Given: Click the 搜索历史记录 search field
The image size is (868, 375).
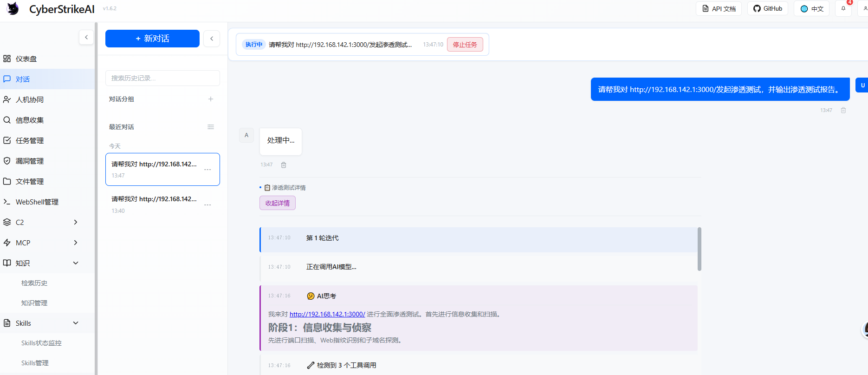Looking at the screenshot, I should pos(162,78).
